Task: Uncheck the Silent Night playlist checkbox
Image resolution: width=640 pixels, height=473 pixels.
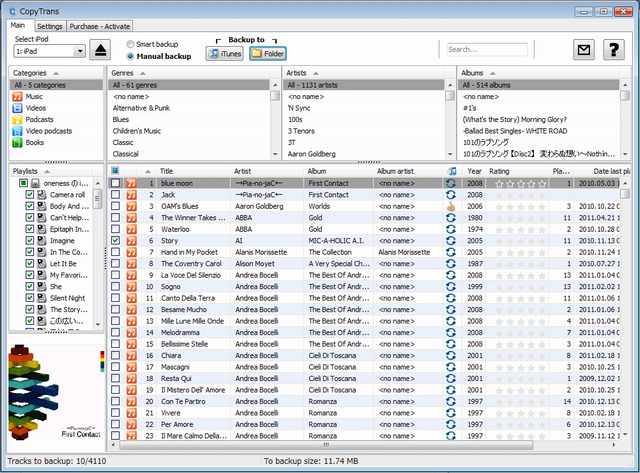Action: pyautogui.click(x=29, y=298)
